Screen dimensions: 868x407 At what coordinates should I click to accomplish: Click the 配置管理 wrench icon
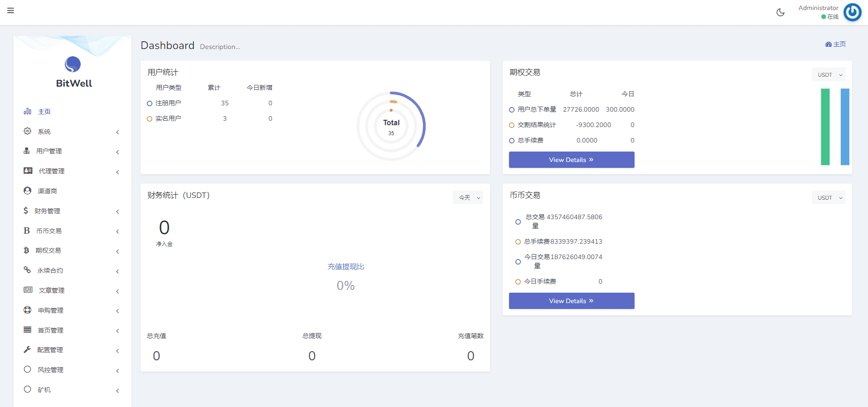point(27,349)
